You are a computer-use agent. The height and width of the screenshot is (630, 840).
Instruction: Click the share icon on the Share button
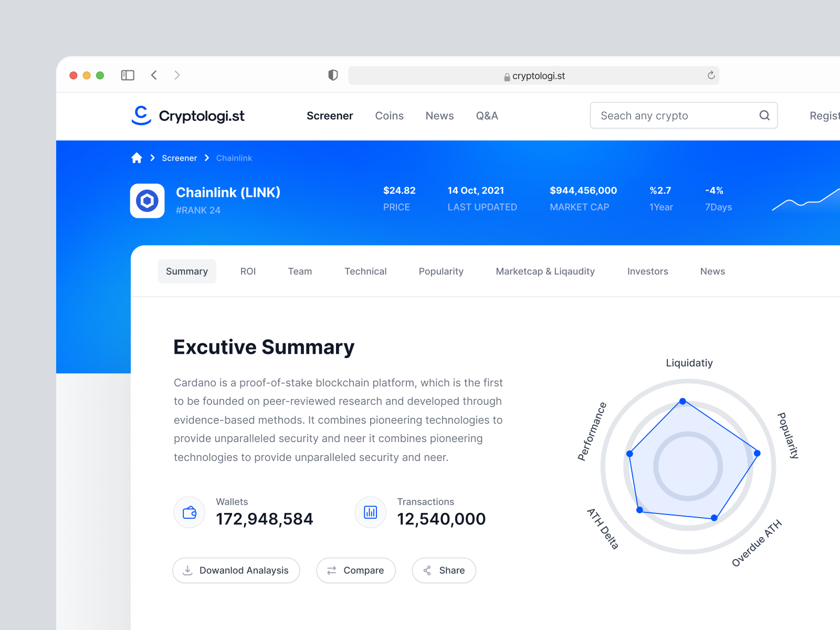428,570
